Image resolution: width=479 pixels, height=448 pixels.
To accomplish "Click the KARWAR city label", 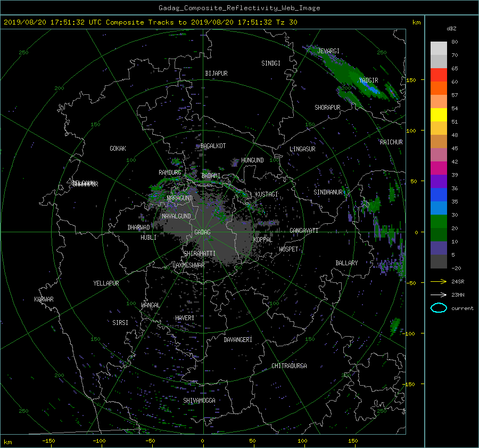I will [x=44, y=299].
